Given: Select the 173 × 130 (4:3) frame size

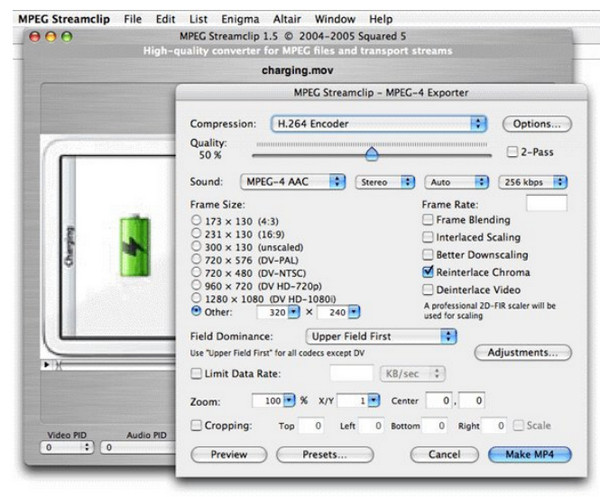Looking at the screenshot, I should [196, 220].
